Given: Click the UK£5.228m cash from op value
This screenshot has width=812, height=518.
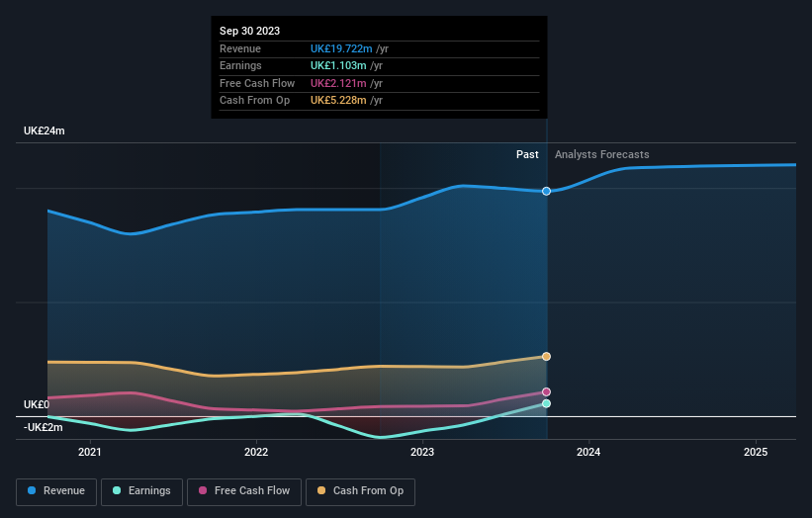Looking at the screenshot, I should pyautogui.click(x=338, y=101).
